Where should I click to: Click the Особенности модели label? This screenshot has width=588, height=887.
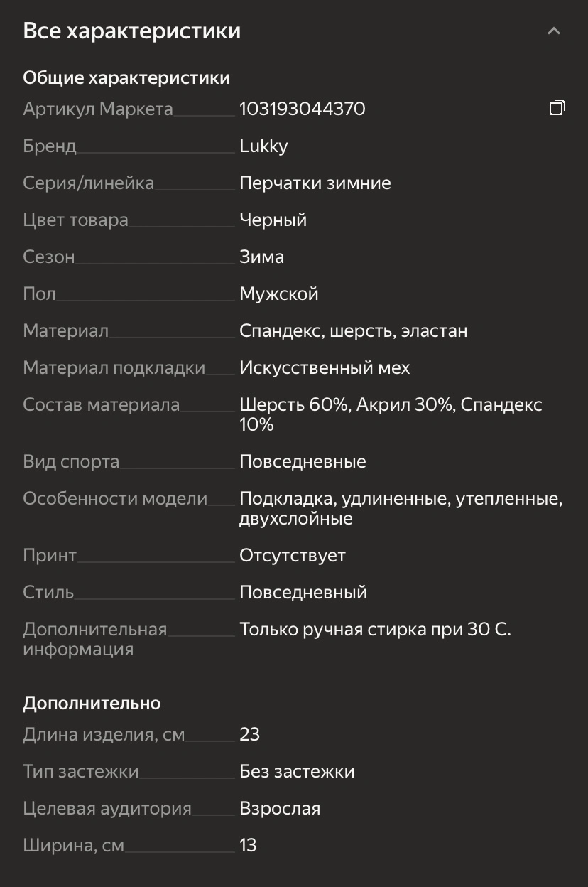point(115,498)
